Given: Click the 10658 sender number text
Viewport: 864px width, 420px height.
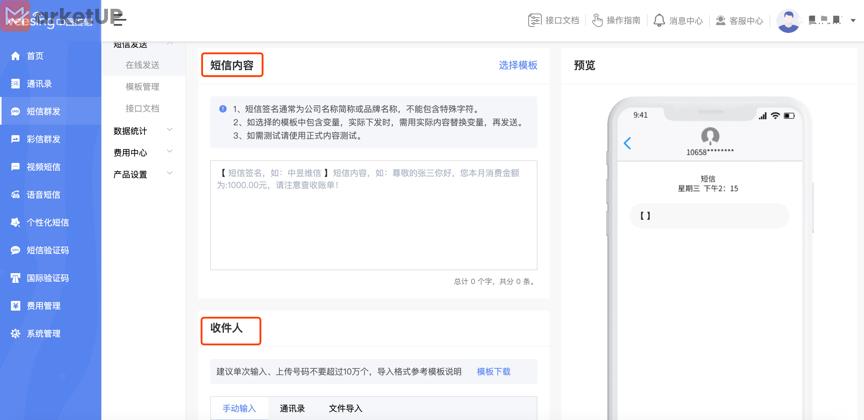Looking at the screenshot, I should coord(710,152).
